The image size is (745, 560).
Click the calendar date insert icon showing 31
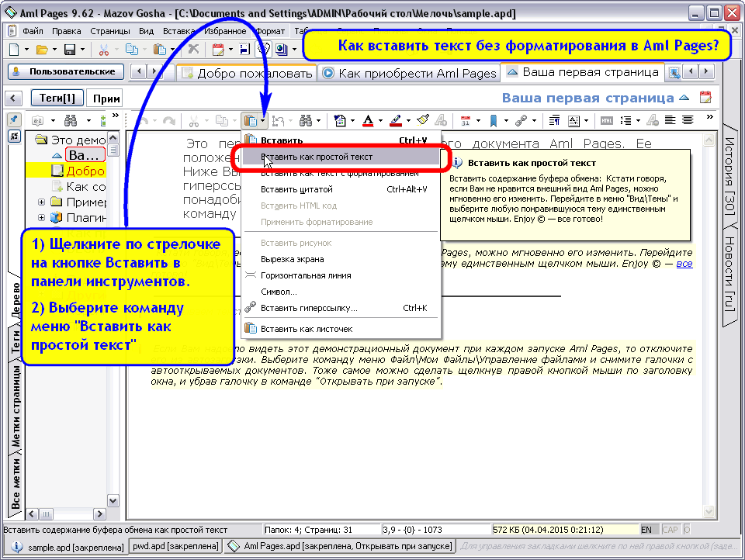(466, 121)
